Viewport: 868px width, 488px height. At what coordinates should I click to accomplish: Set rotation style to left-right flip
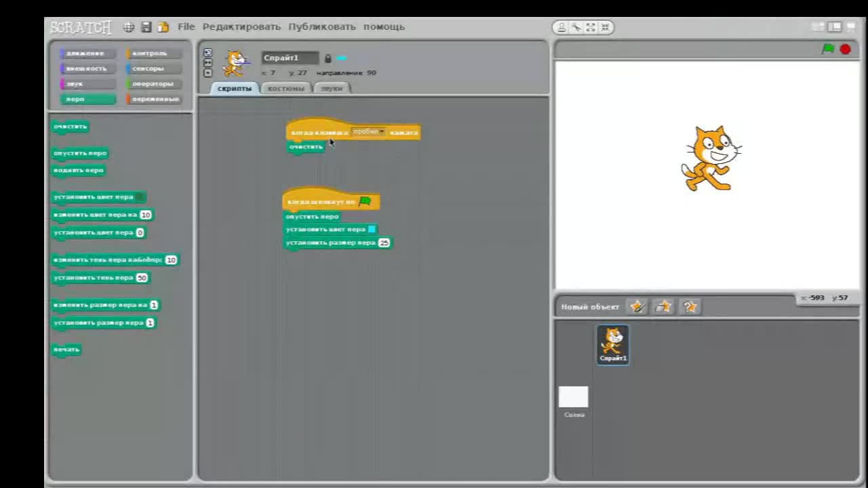tap(208, 62)
